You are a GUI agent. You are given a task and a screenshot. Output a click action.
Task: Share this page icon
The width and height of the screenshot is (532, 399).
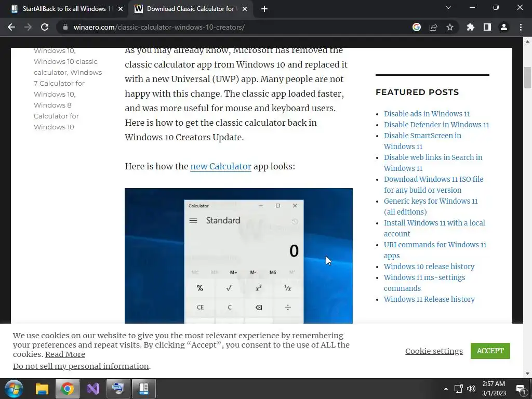(x=433, y=27)
